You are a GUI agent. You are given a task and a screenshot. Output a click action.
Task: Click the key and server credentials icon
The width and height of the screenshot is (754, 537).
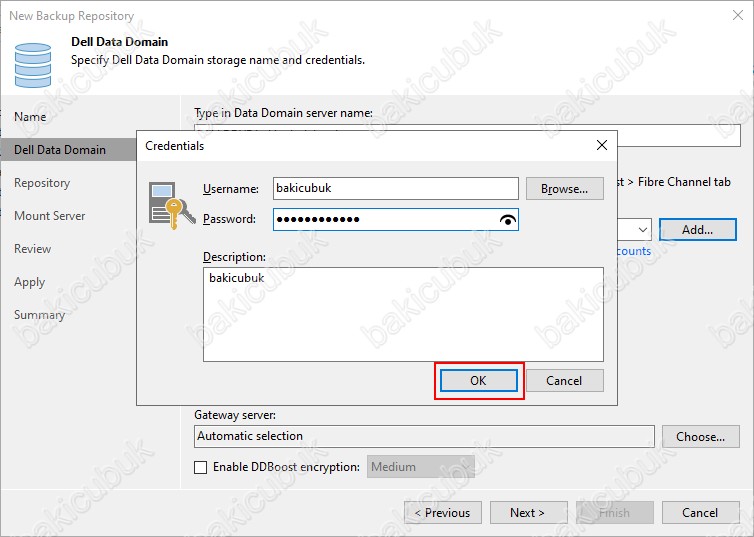(172, 205)
